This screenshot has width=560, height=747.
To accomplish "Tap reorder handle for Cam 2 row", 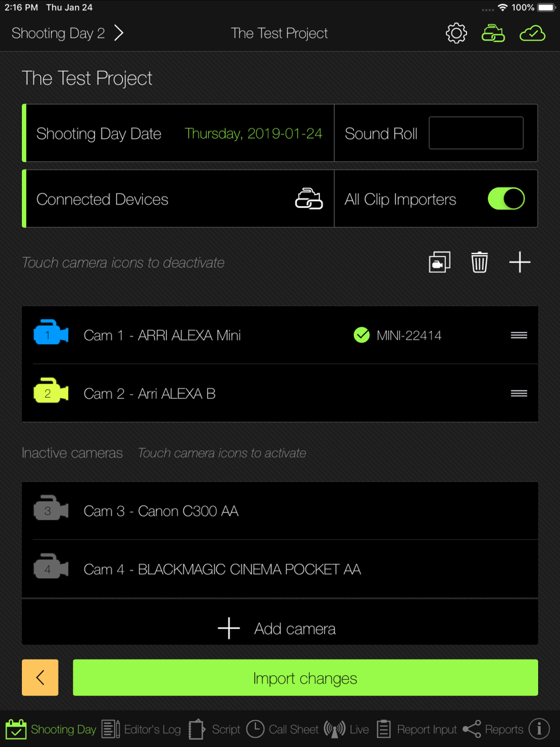I will (x=519, y=394).
